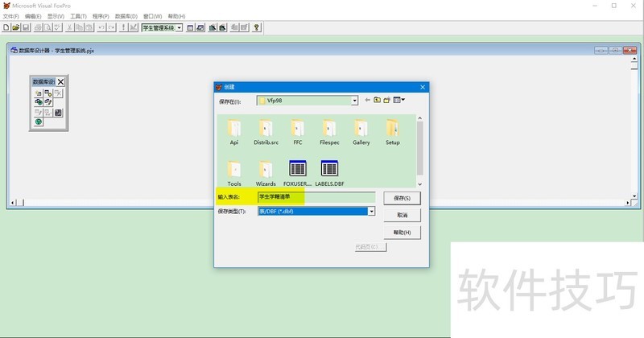Expand the 保存在 folder dropdown

[x=354, y=101]
